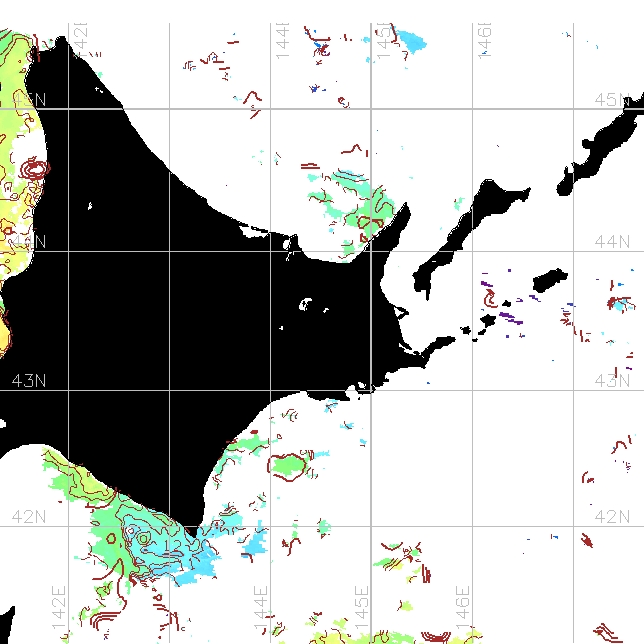Click the 146E longitude label at bottom

click(x=462, y=608)
